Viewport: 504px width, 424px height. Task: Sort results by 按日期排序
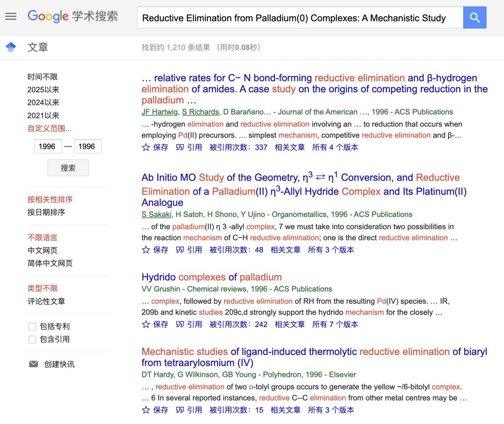click(46, 212)
